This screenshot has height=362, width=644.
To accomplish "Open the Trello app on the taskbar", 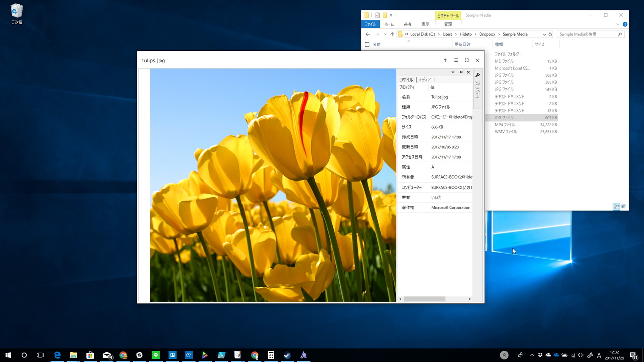I will click(172, 355).
